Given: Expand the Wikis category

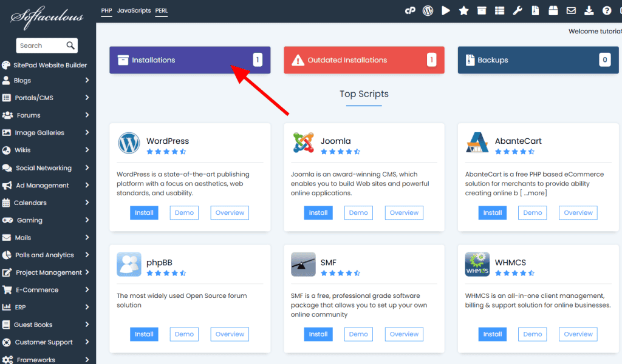Looking at the screenshot, I should click(45, 150).
